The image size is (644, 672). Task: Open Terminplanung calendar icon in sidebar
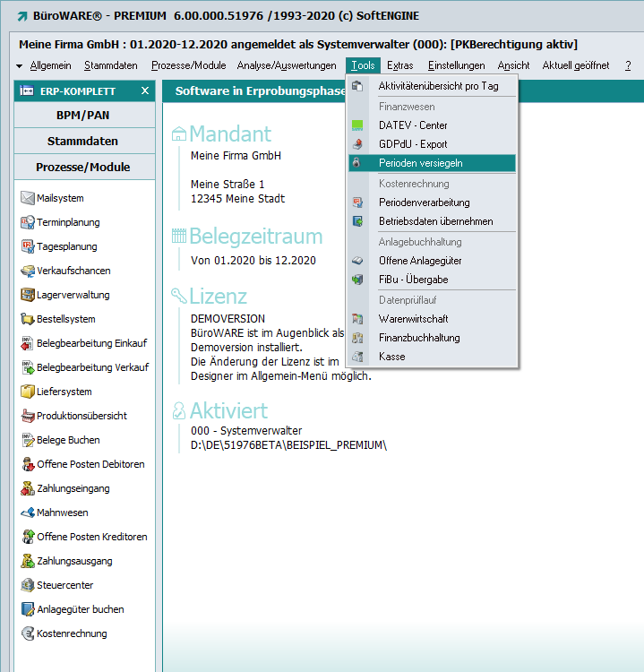point(28,222)
